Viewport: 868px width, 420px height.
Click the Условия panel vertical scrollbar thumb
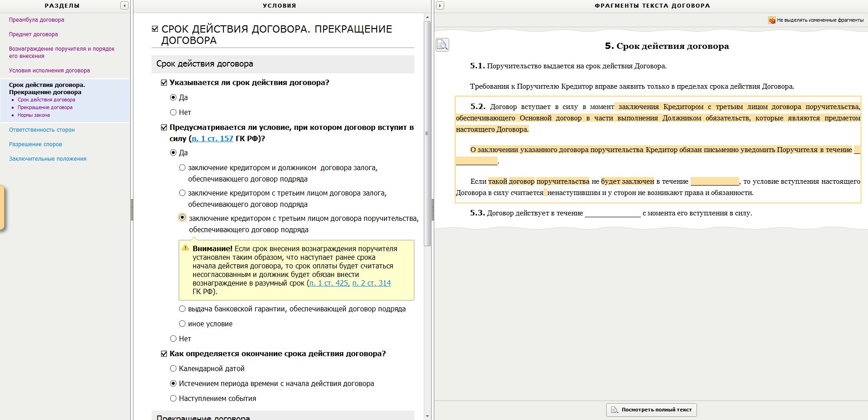[x=427, y=134]
